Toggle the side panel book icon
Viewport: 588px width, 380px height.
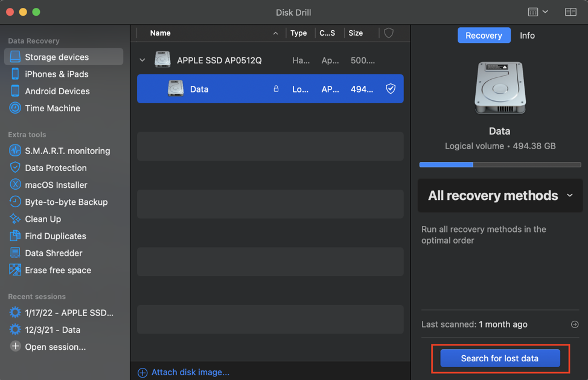[570, 12]
